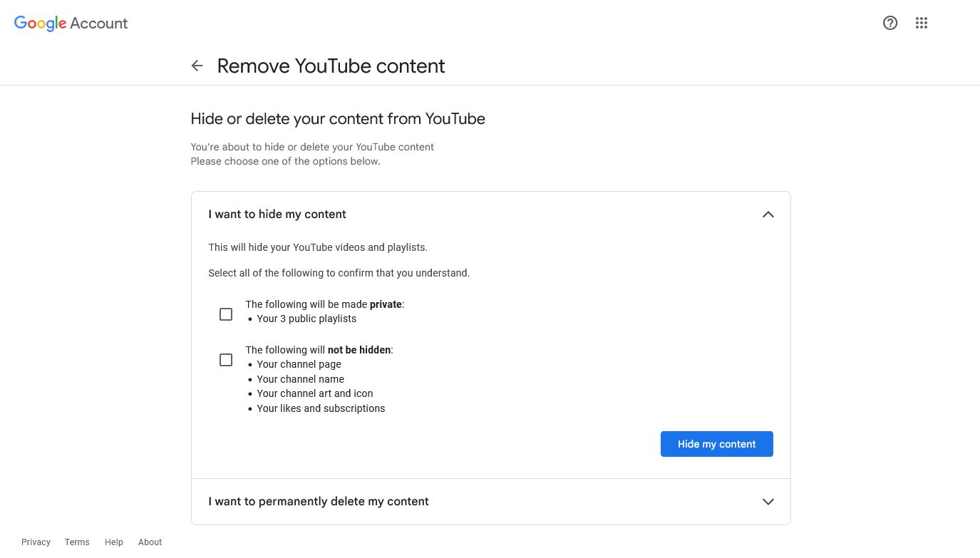Select the I want to hide my content heading

click(x=277, y=214)
